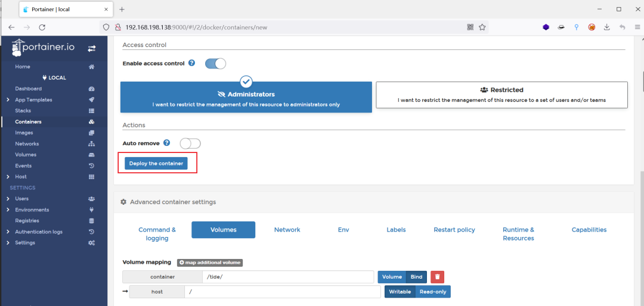Switch to Network tab
Viewport: 644px width, 306px height.
pyautogui.click(x=287, y=230)
